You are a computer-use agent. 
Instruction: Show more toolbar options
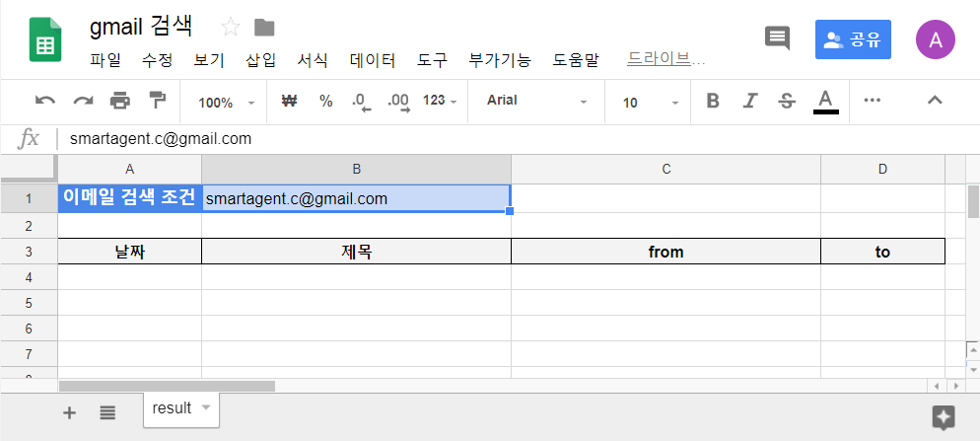[x=872, y=100]
